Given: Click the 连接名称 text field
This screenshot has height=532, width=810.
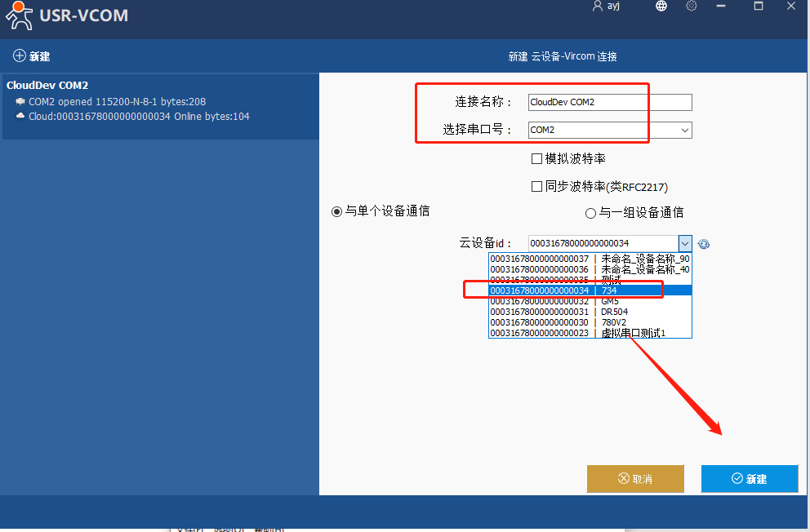Looking at the screenshot, I should coord(609,102).
